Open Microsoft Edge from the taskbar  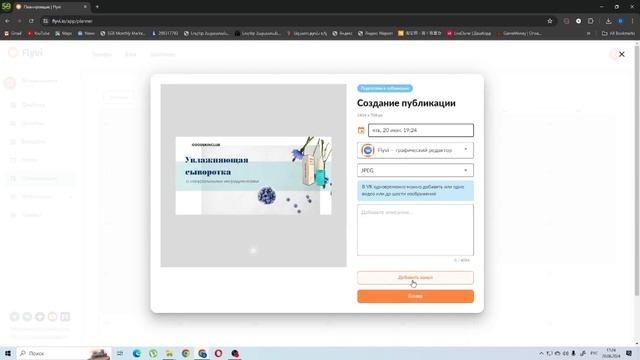137,353
